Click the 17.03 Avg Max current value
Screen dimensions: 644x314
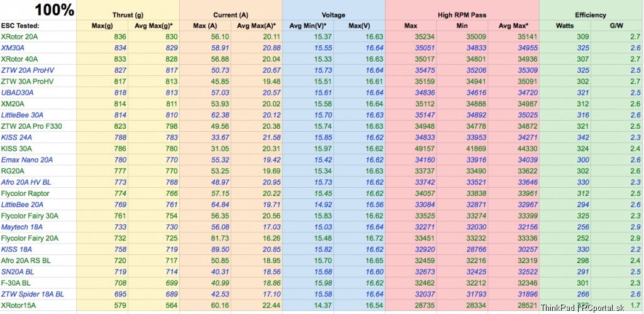tap(271, 227)
